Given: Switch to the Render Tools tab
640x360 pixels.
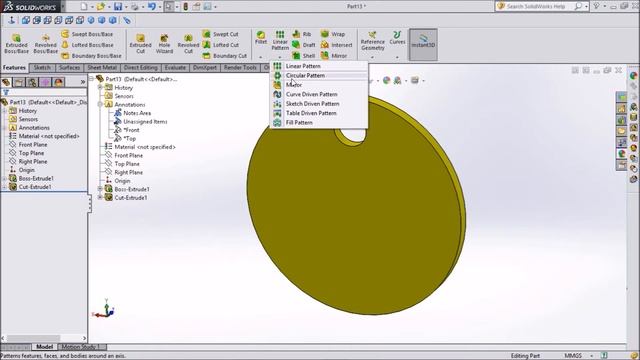Looking at the screenshot, I should (240, 68).
